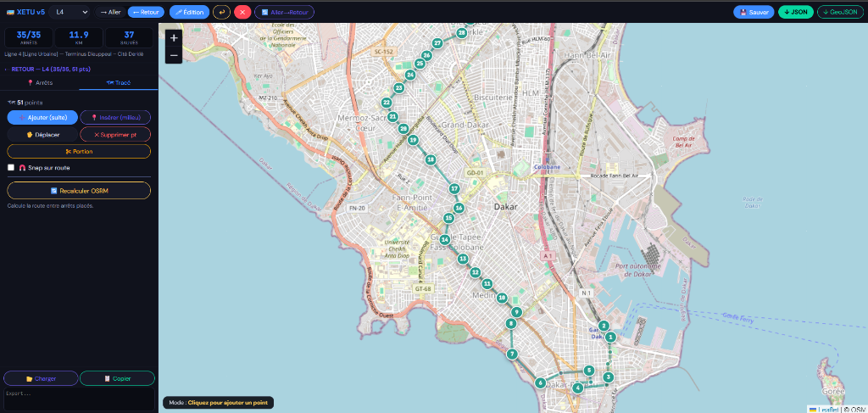
Task: Select stop marker 28 on the map
Action: pyautogui.click(x=462, y=33)
